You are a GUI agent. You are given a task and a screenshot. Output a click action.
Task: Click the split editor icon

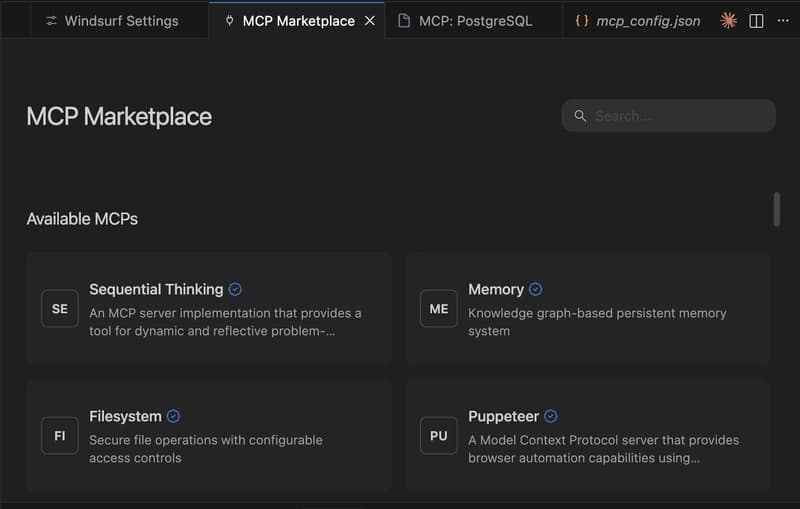[756, 21]
